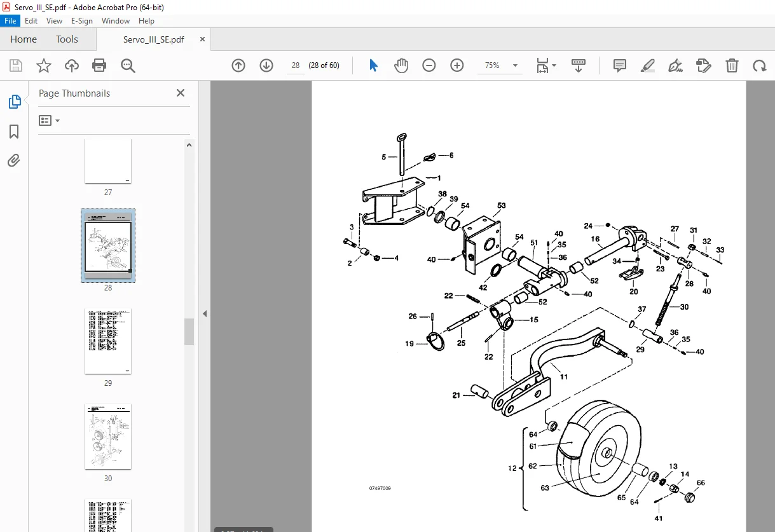This screenshot has height=532, width=775.
Task: Close the Servo_III_SE.pdf tab
Action: (202, 39)
